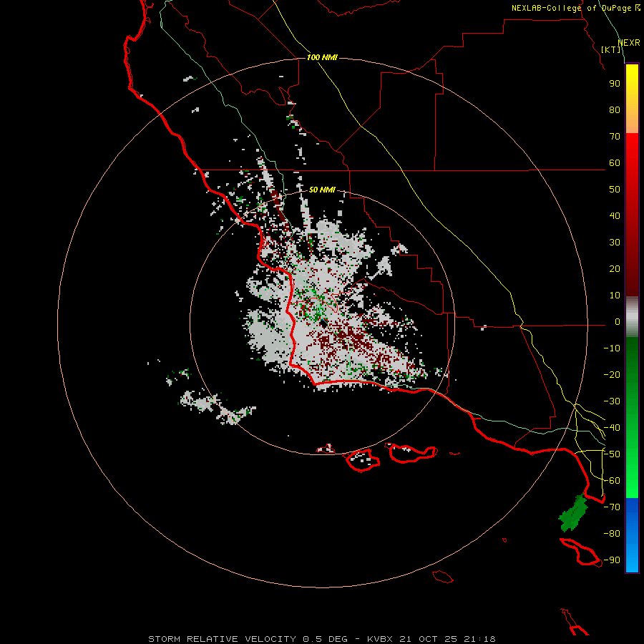Click the NEXR label above the color bar
Screen dimensions: 644x644
(629, 43)
